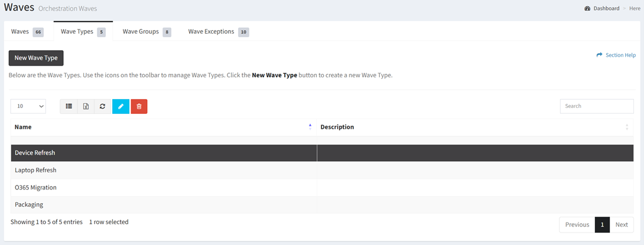
Task: Click the Section Help arrow icon
Action: tap(599, 55)
